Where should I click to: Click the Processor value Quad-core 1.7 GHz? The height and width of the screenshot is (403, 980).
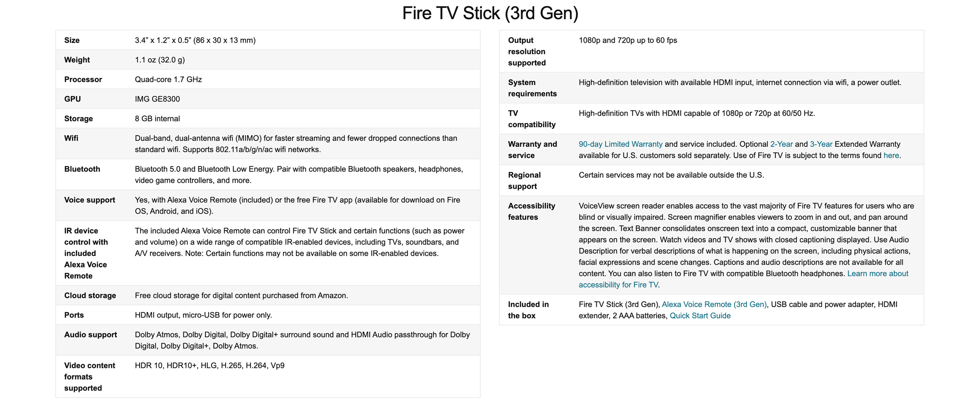pyautogui.click(x=168, y=80)
